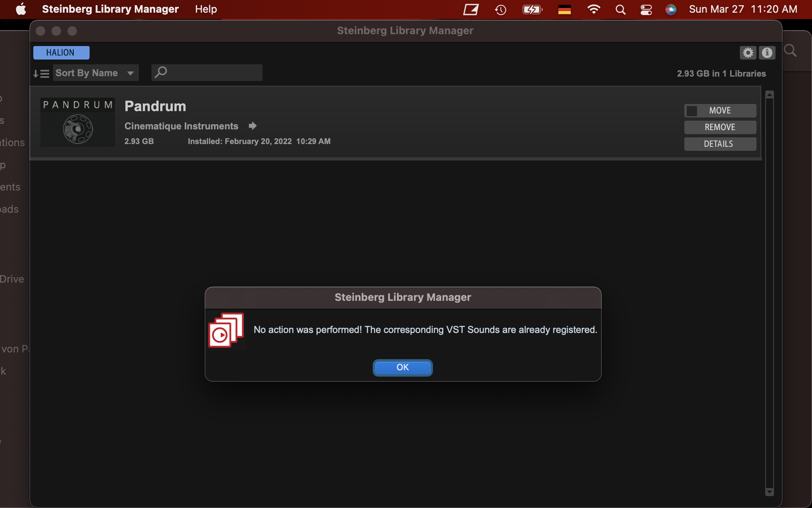This screenshot has height=508, width=812.
Task: Open the Apple menu
Action: pos(21,9)
